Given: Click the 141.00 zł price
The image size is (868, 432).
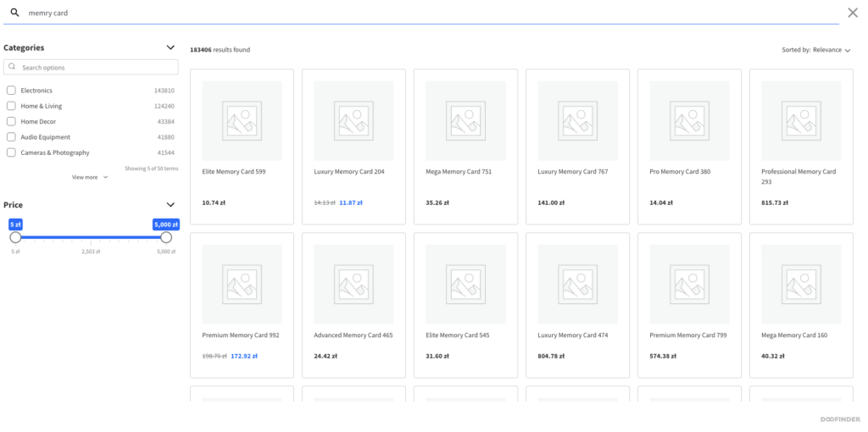Looking at the screenshot, I should [551, 202].
